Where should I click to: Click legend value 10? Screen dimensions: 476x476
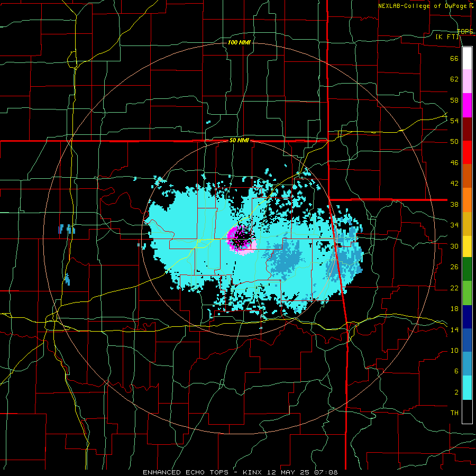click(x=454, y=350)
